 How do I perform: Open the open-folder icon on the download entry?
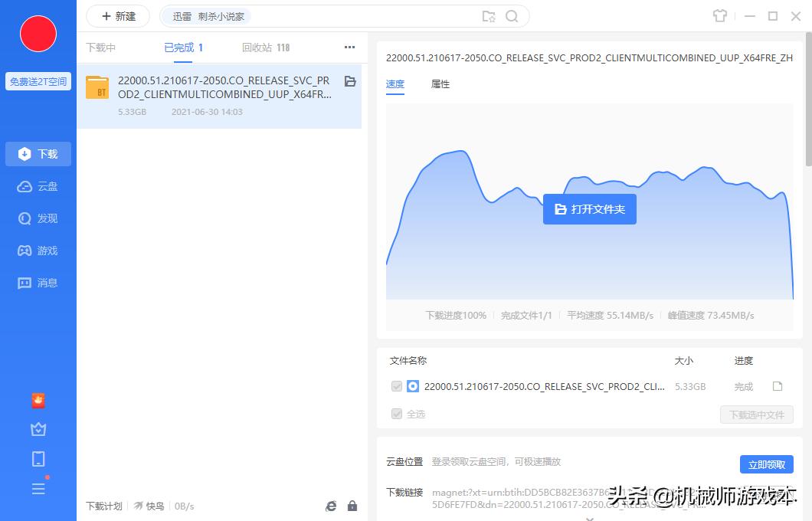[349, 80]
